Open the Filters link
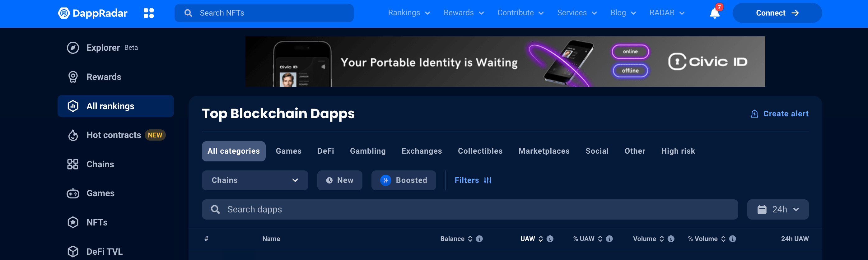The image size is (868, 260). (x=473, y=180)
